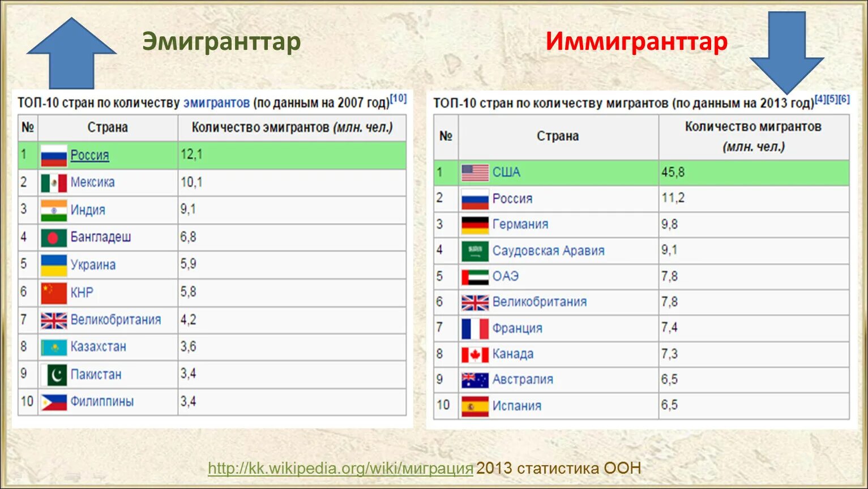This screenshot has height=489, width=868.
Task: Click the 10,1 value for Мексика
Action: pos(191,182)
